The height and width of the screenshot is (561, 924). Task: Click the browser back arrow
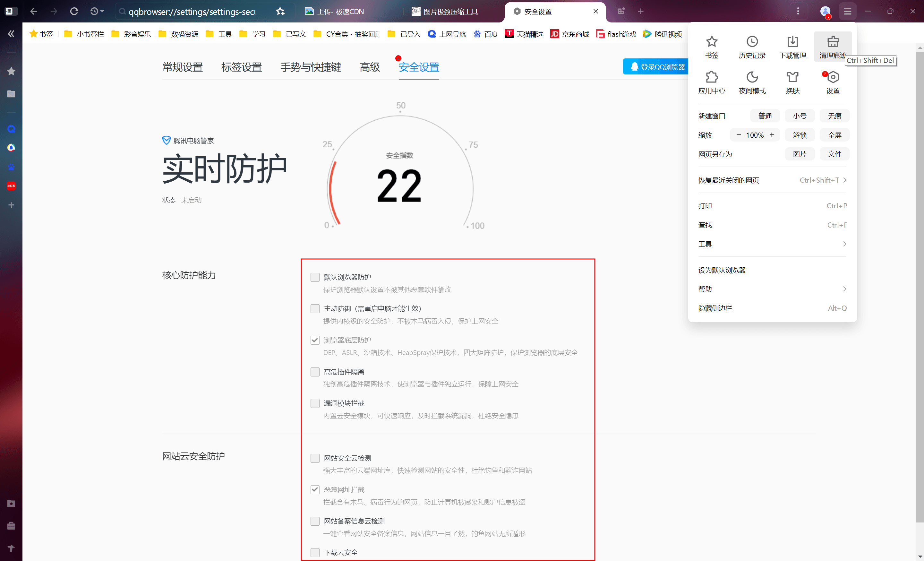tap(34, 12)
